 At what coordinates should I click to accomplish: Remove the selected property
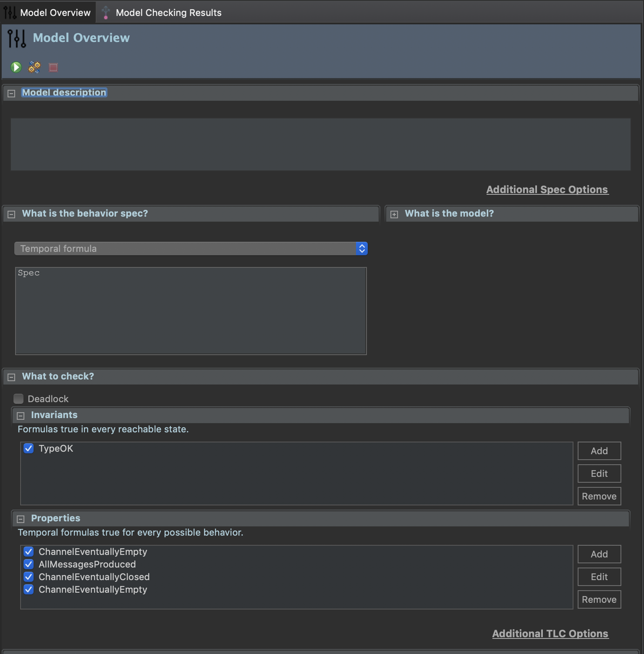pyautogui.click(x=599, y=599)
